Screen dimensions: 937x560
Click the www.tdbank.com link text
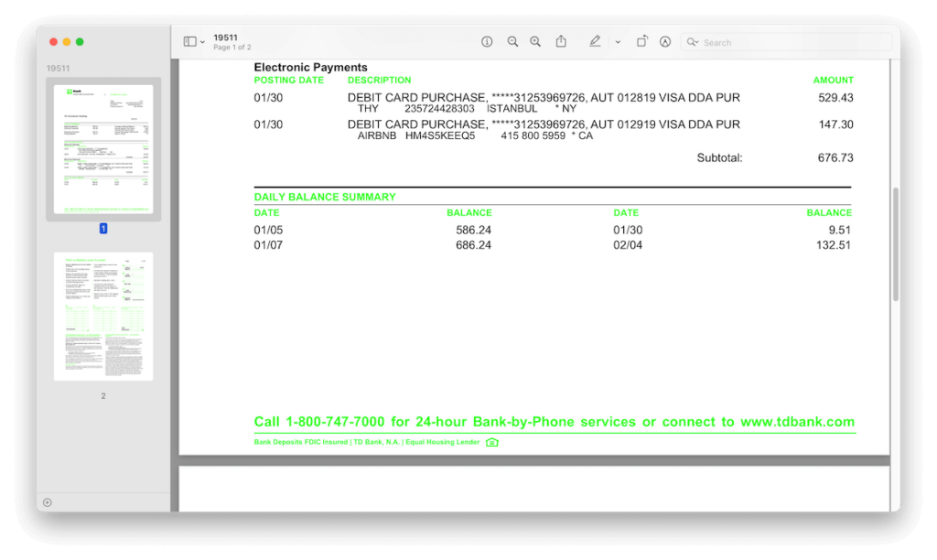coord(797,422)
